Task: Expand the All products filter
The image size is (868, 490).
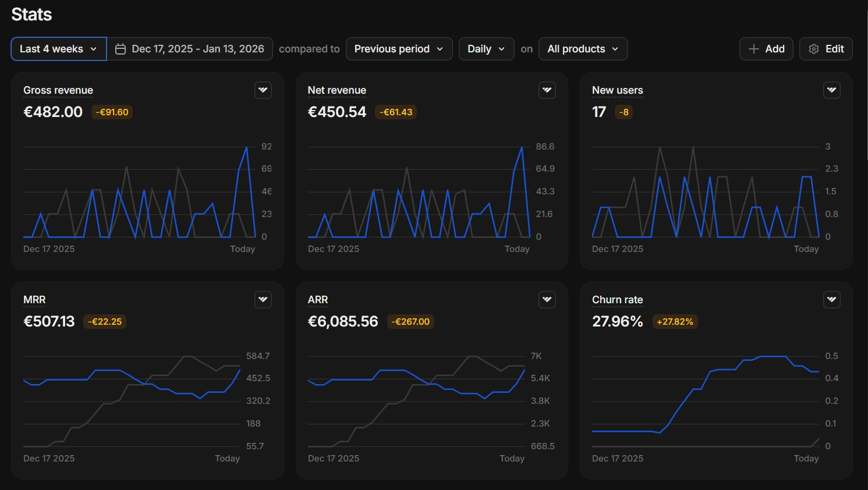Action: [583, 49]
